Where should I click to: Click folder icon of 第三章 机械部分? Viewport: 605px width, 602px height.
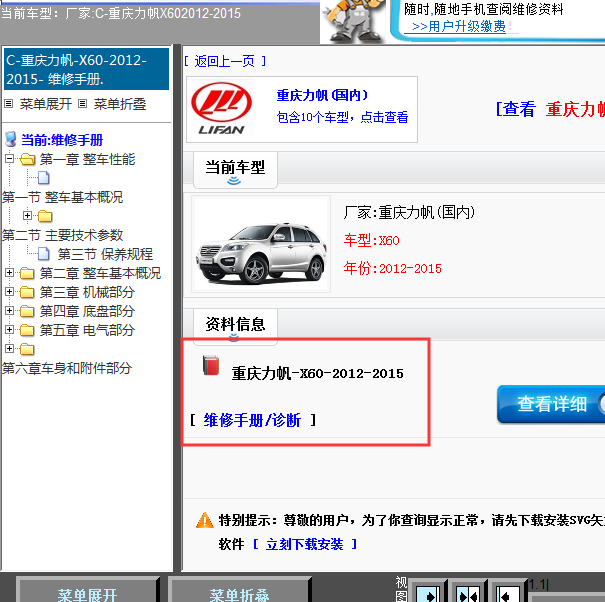coord(27,292)
